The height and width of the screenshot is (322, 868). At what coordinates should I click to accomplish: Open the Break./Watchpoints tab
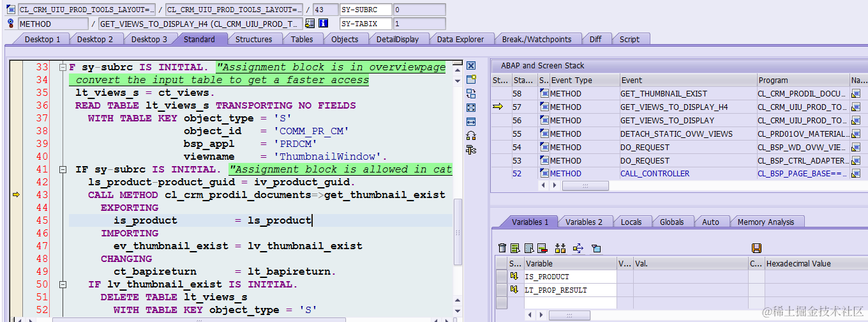[537, 40]
